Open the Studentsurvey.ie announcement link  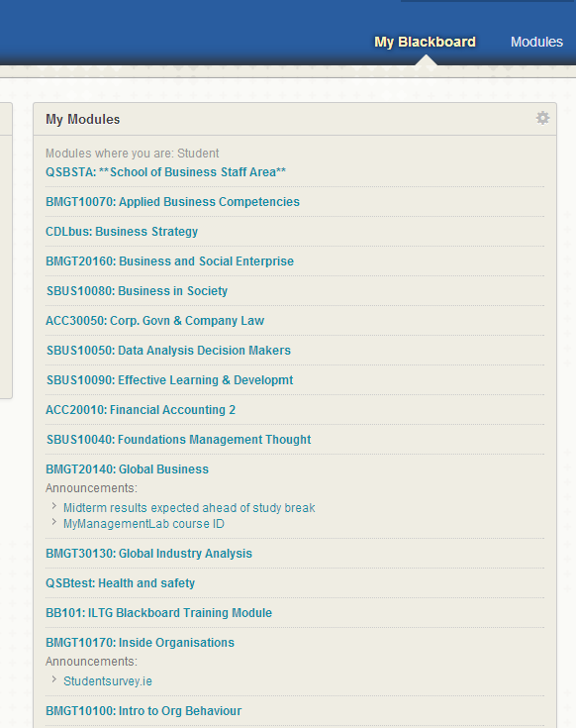coord(108,681)
